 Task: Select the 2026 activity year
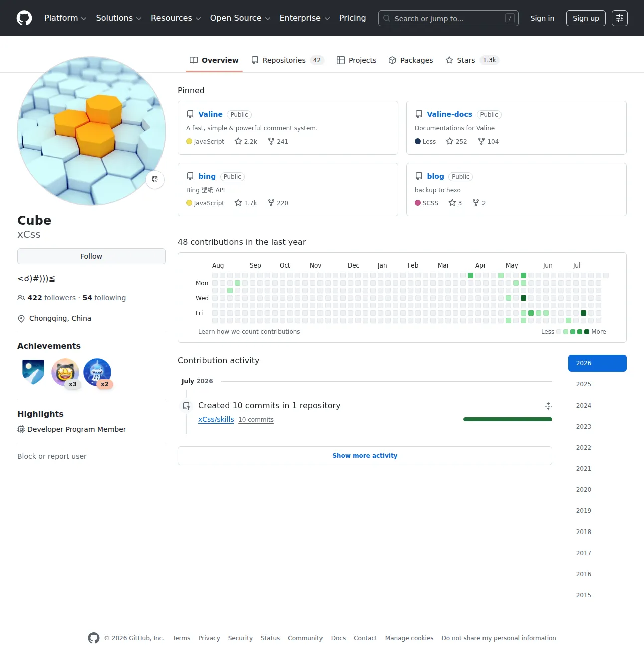point(597,363)
